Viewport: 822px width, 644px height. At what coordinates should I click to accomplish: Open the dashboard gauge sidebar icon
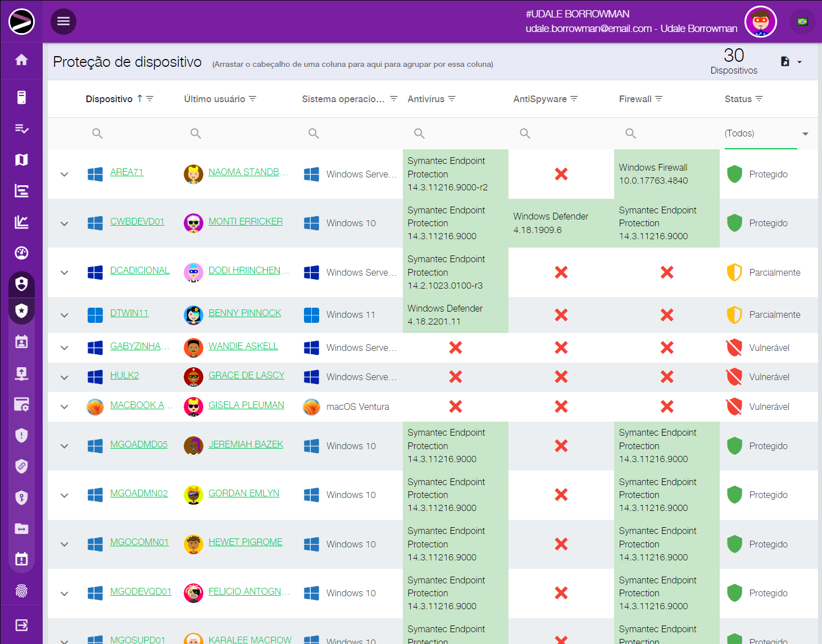pyautogui.click(x=21, y=253)
